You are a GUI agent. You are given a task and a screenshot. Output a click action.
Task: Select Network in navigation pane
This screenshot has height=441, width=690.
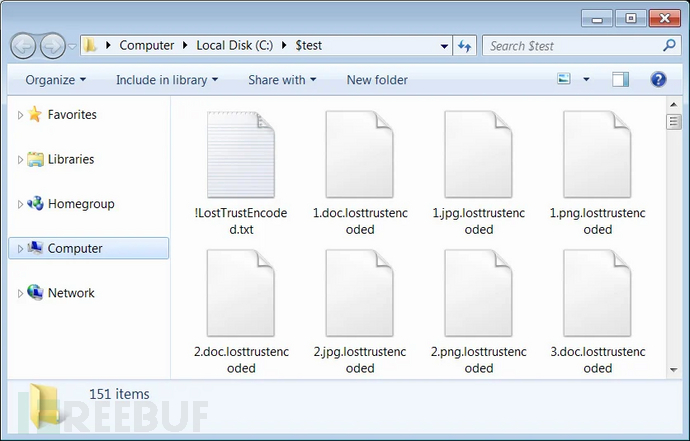71,293
